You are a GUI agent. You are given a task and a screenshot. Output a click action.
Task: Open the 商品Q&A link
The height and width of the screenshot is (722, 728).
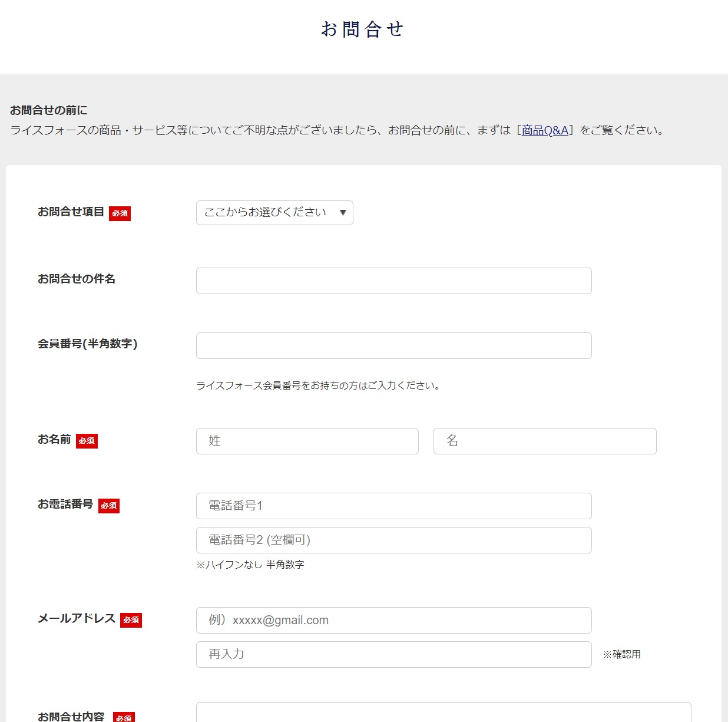pos(545,130)
